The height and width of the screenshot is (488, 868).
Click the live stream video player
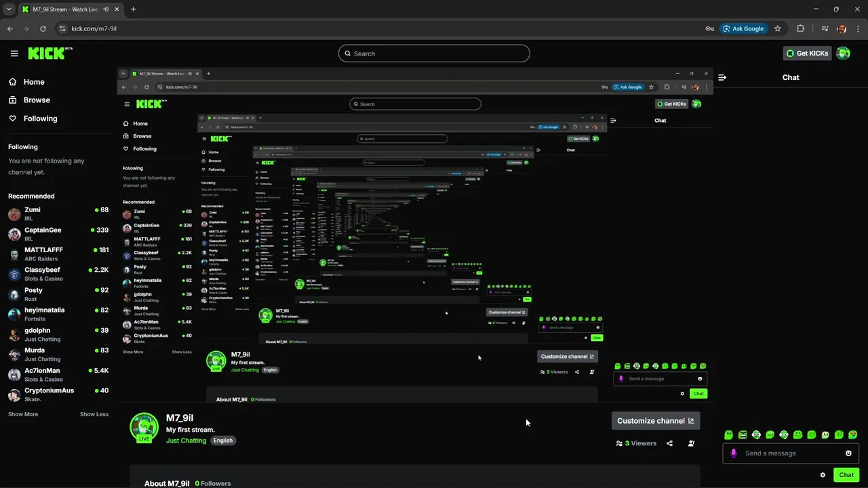414,235
